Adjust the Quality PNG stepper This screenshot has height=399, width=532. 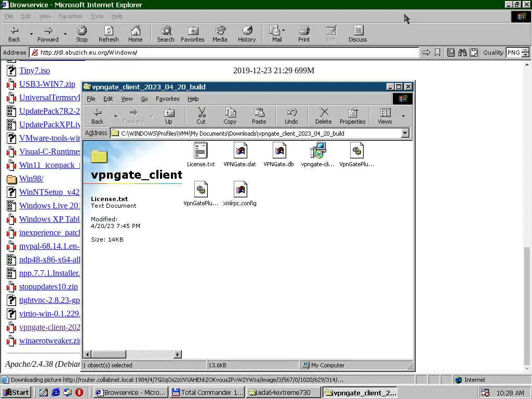[526, 52]
